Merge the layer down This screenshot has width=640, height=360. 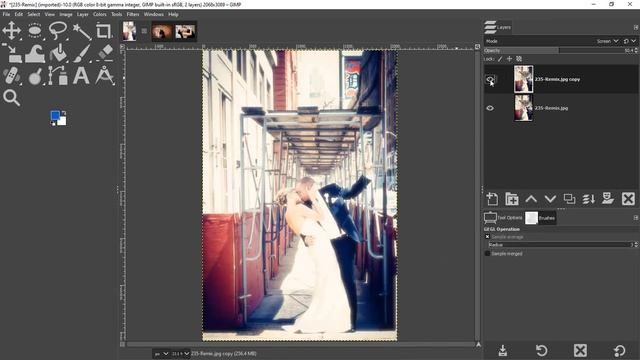tap(589, 199)
